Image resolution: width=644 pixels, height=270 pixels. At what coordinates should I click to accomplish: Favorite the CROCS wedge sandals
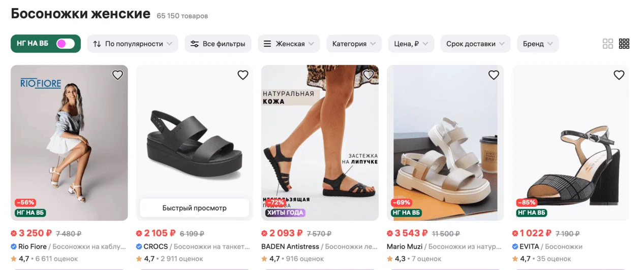coord(243,75)
